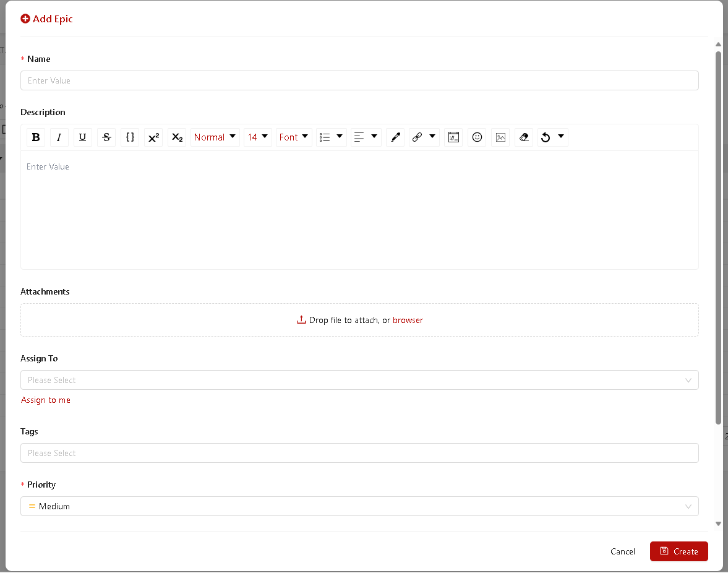Toggle bold formatting in Description toolbar

coord(36,137)
